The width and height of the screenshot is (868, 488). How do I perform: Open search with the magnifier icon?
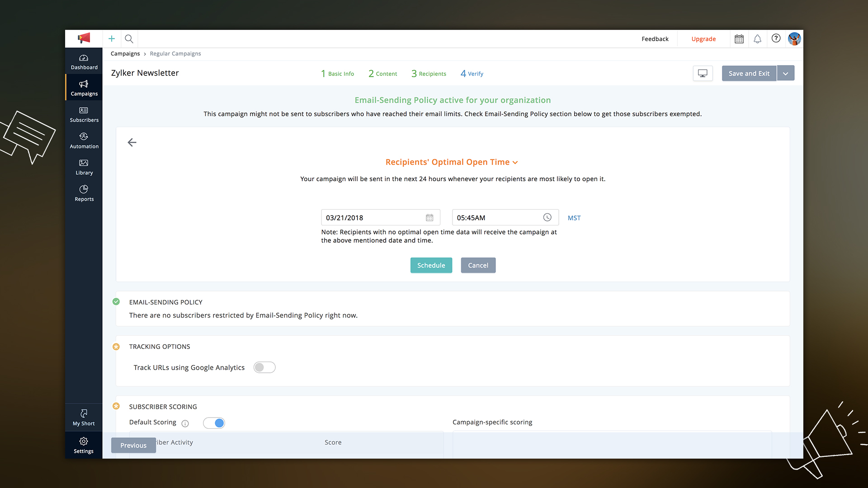129,39
